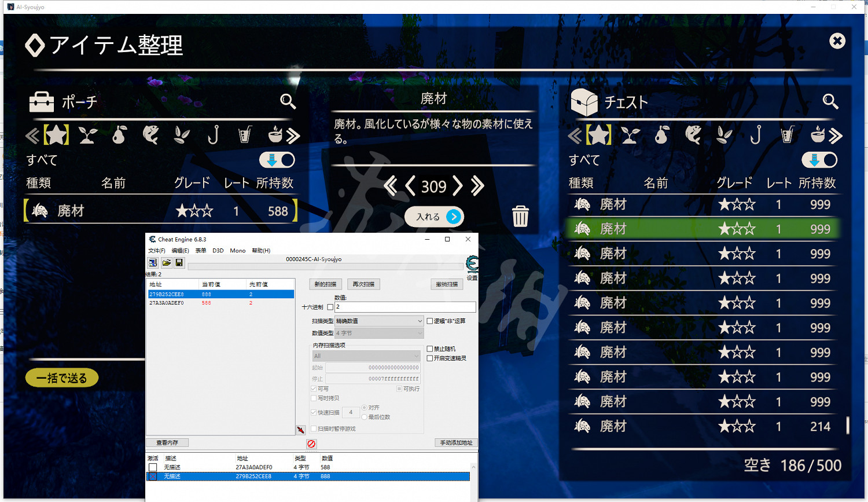
Task: Click the 入れる button to deposit items
Action: click(x=434, y=217)
